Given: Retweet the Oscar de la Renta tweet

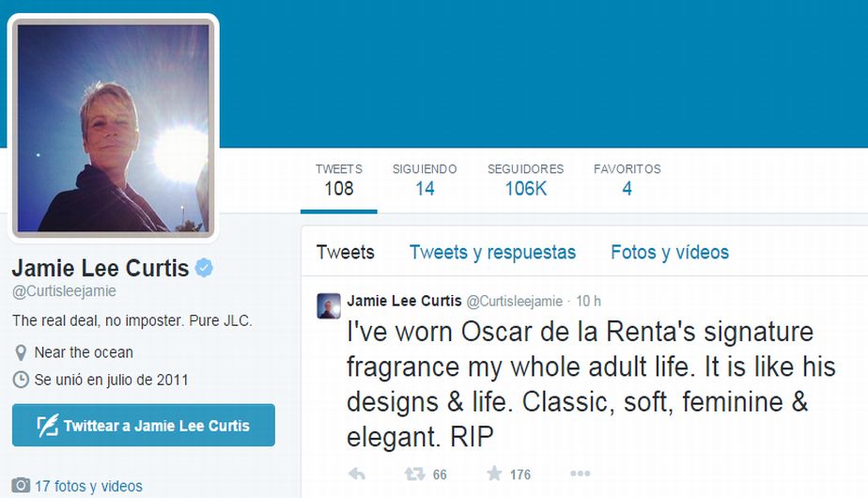Looking at the screenshot, I should point(414,475).
